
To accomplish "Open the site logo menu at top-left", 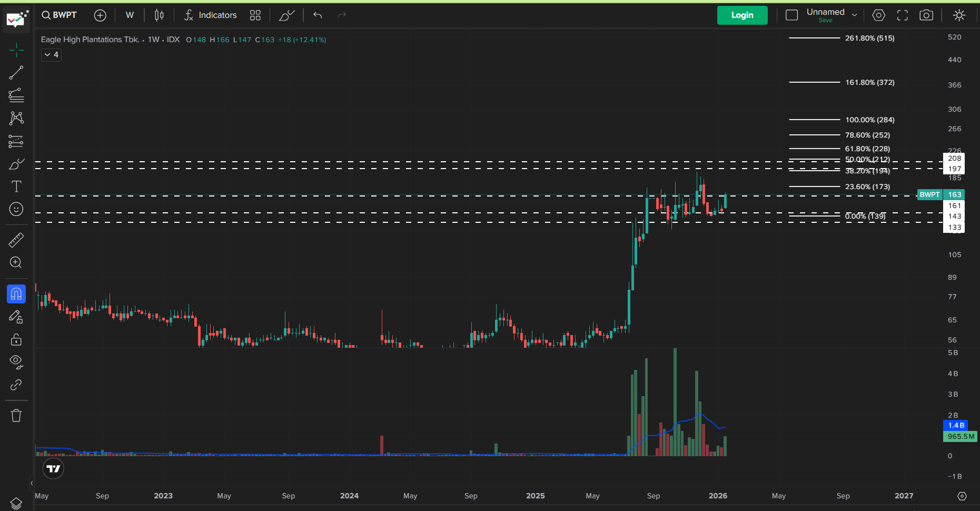I will (x=17, y=20).
